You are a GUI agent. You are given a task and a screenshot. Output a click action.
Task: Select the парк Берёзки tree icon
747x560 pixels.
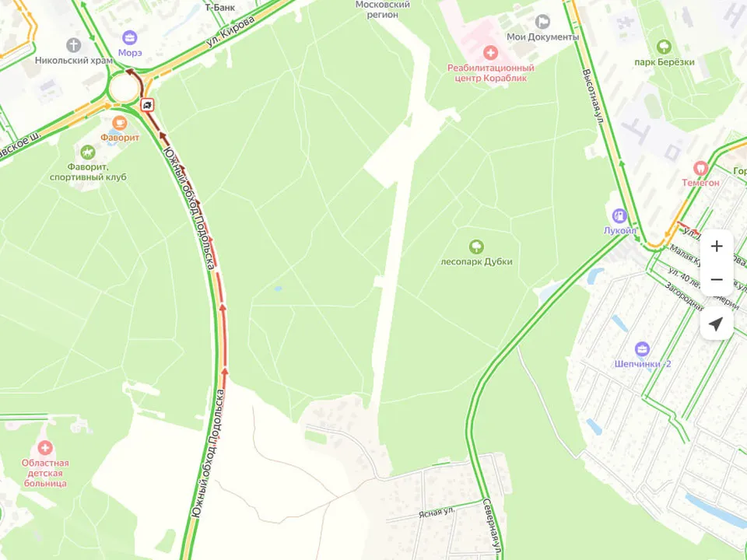pos(664,47)
